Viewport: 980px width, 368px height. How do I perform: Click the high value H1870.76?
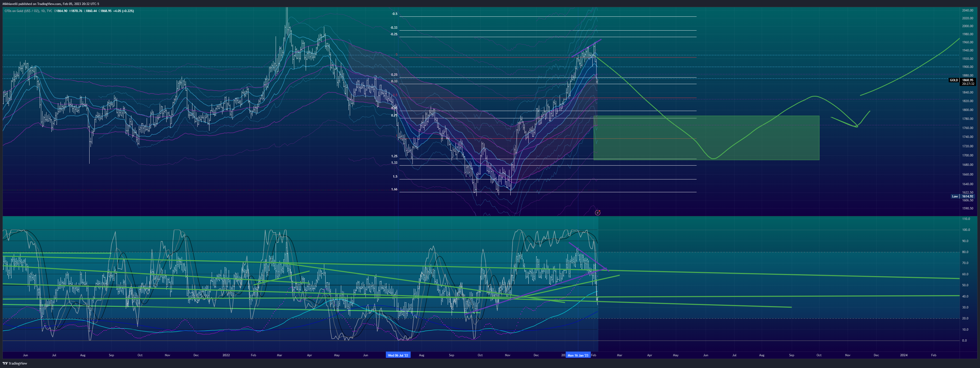point(76,11)
